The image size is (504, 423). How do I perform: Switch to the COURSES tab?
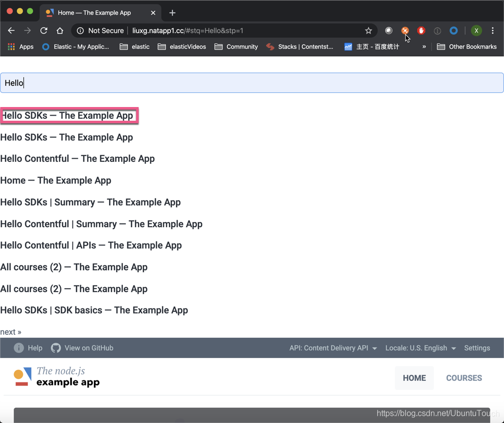463,378
